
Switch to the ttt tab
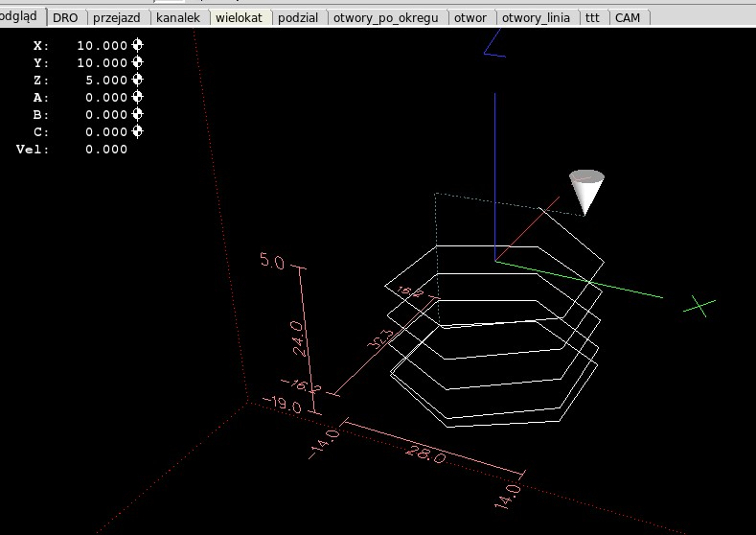(592, 18)
